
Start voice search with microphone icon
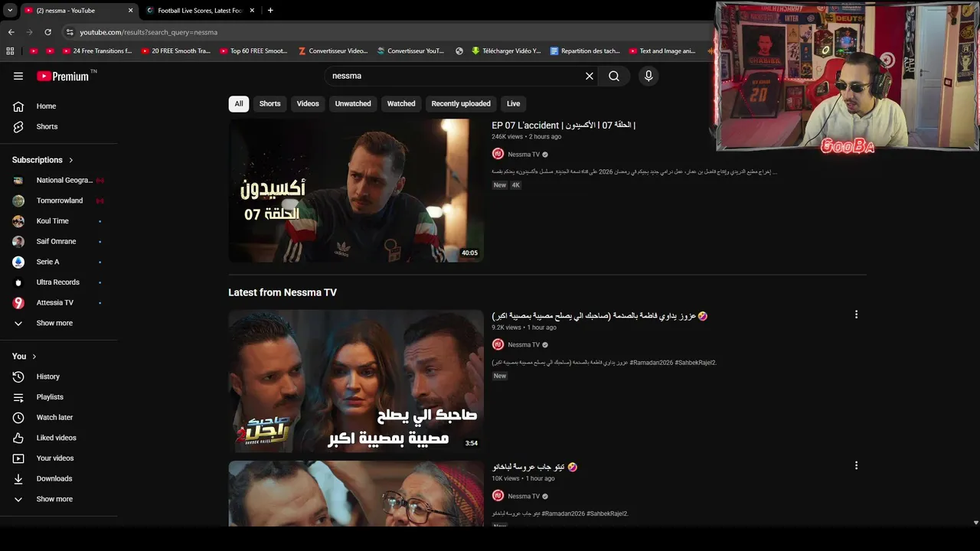[x=648, y=76]
